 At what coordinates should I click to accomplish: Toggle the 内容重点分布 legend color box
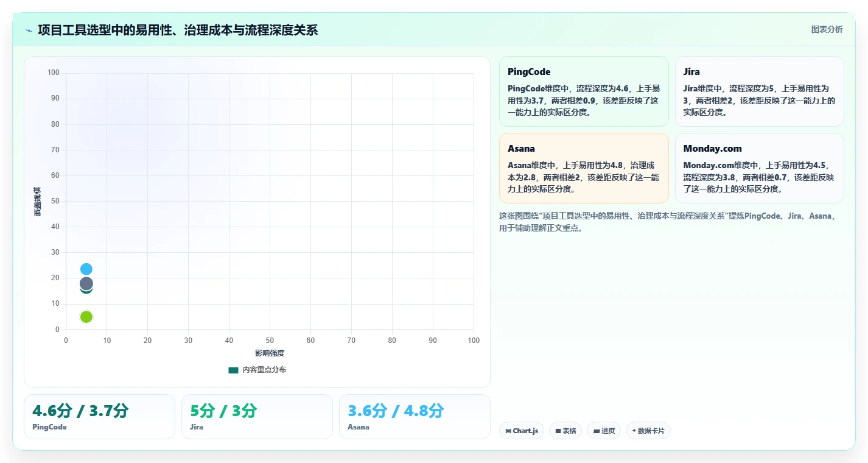tap(233, 370)
